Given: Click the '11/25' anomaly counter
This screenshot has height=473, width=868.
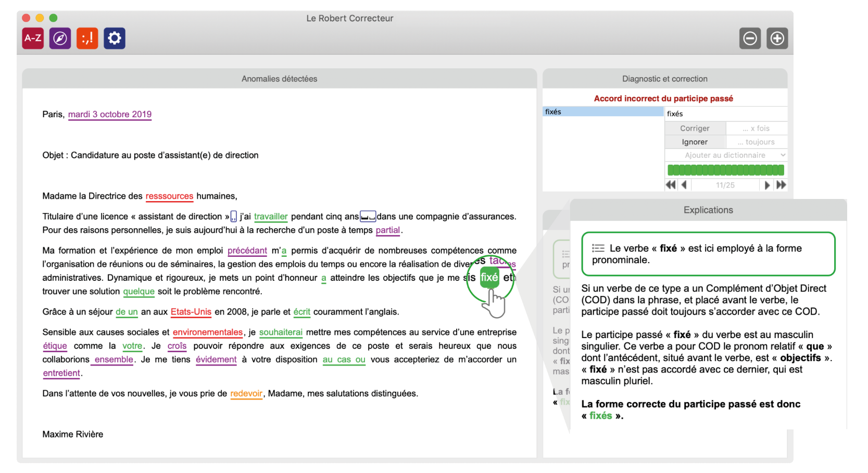Looking at the screenshot, I should (x=725, y=185).
